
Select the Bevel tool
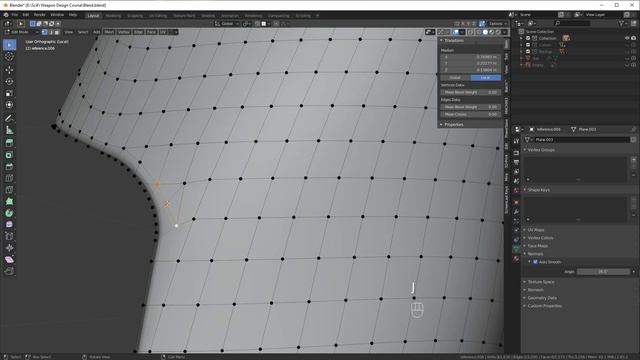pyautogui.click(x=9, y=167)
